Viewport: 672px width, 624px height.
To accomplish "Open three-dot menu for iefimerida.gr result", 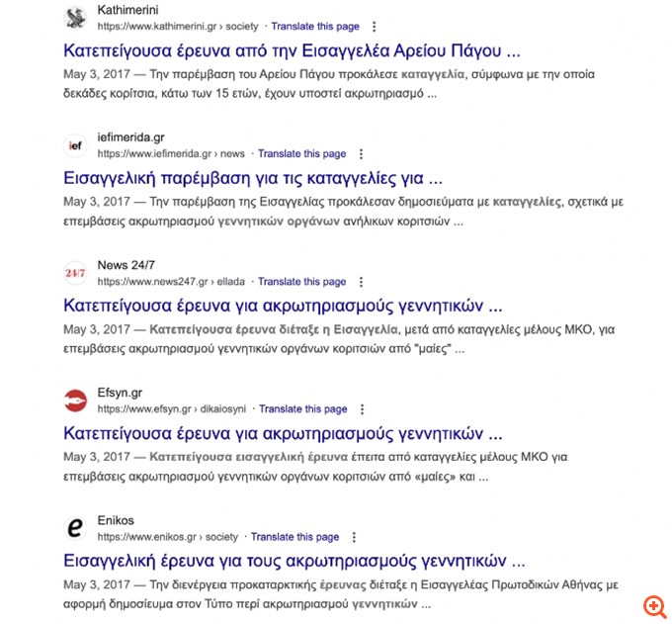I will pyautogui.click(x=361, y=154).
